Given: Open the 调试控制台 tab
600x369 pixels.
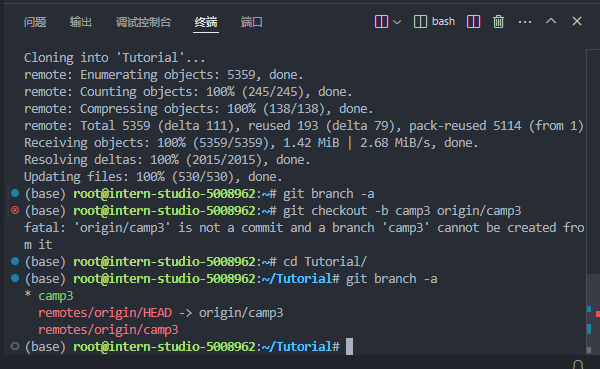Looking at the screenshot, I should point(143,22).
